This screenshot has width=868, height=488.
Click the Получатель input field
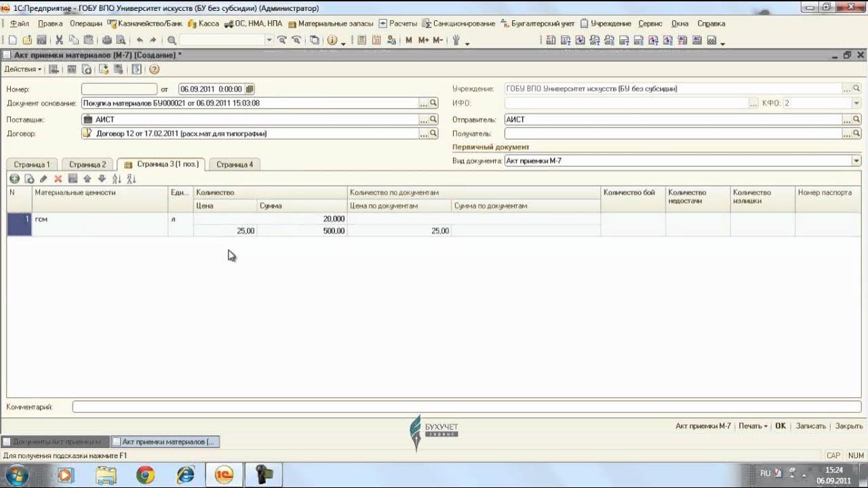click(673, 134)
